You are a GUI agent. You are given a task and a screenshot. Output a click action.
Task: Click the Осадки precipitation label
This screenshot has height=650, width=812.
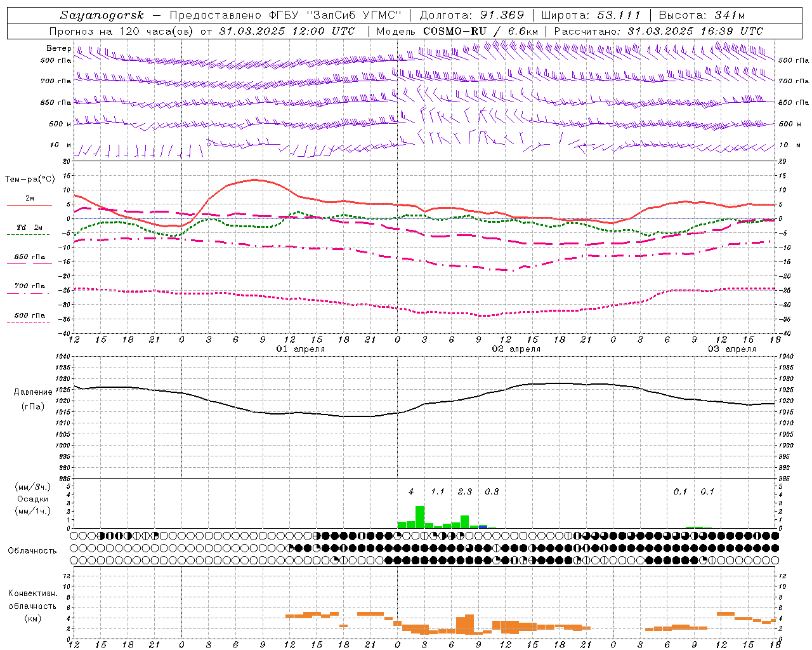click(x=33, y=499)
